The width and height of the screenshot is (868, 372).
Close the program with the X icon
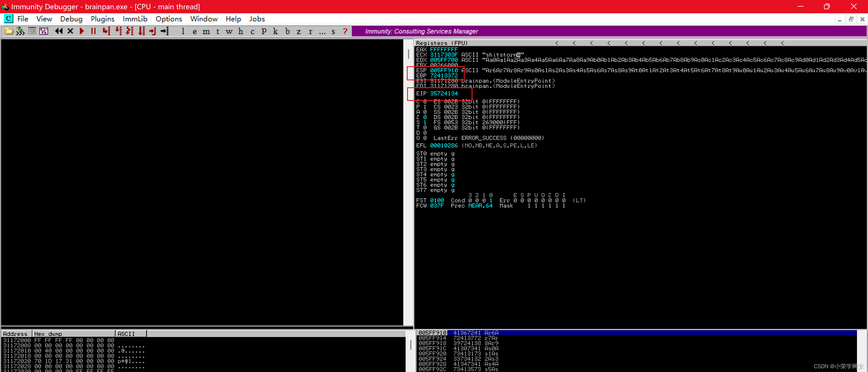[70, 31]
